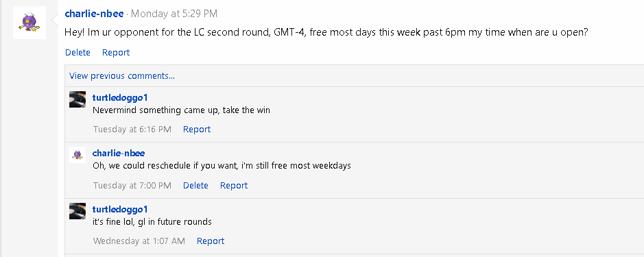Delete the reschedule comment

click(x=195, y=186)
